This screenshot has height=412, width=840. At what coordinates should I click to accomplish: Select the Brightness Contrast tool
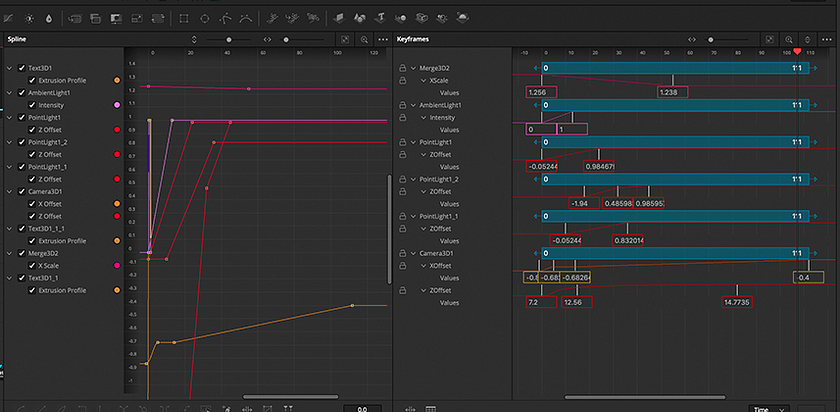pyautogui.click(x=29, y=19)
